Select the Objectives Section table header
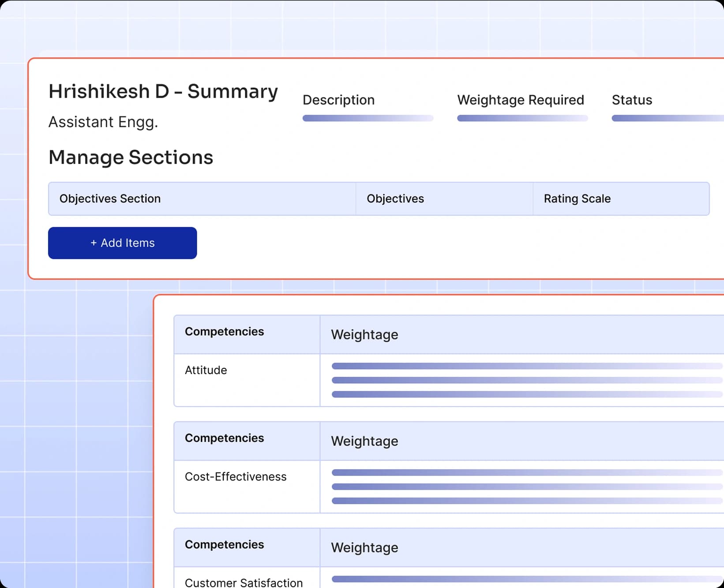Viewport: 724px width, 588px height. (x=110, y=199)
